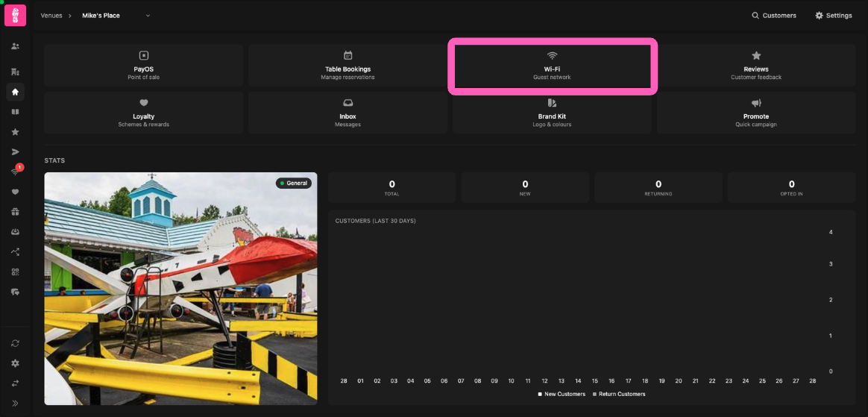Viewport: 868px width, 417px height.
Task: Click the sidebar buildings icon
Action: [x=15, y=72]
